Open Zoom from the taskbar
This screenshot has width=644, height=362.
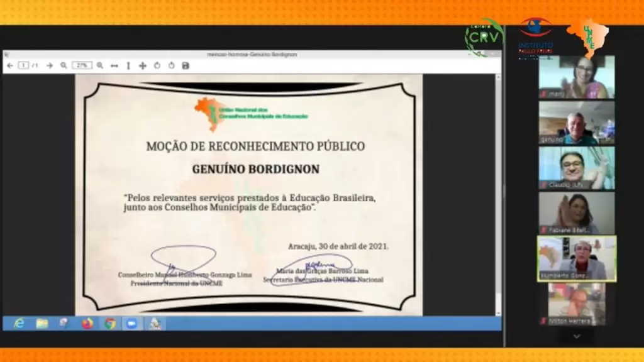click(x=132, y=323)
